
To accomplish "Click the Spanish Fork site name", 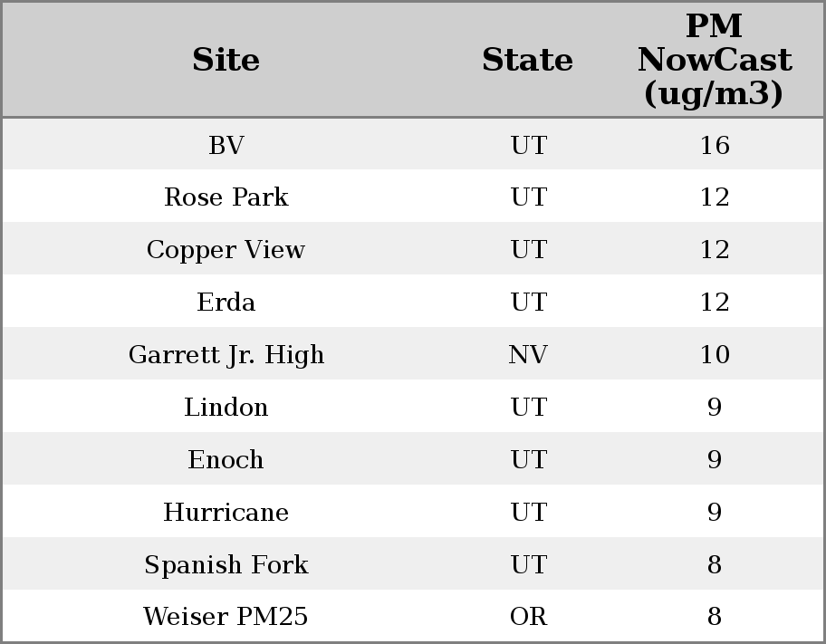I will 226,565.
